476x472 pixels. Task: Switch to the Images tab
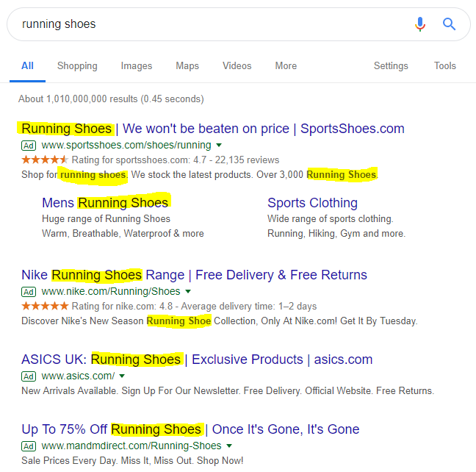[x=137, y=66]
